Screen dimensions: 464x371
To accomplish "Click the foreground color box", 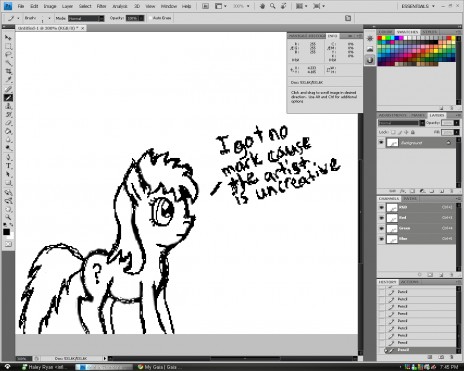I will point(6,232).
